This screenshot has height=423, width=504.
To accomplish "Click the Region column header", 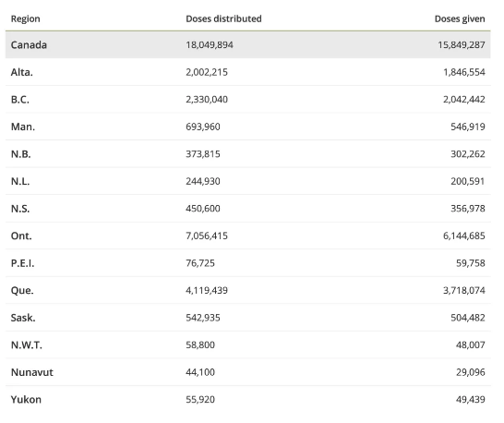I will (x=26, y=19).
